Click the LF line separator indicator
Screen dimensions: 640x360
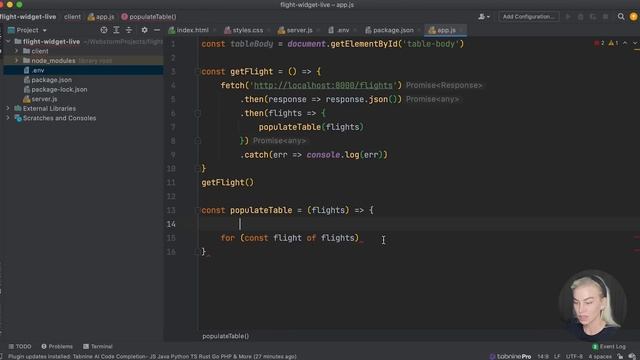(557, 356)
